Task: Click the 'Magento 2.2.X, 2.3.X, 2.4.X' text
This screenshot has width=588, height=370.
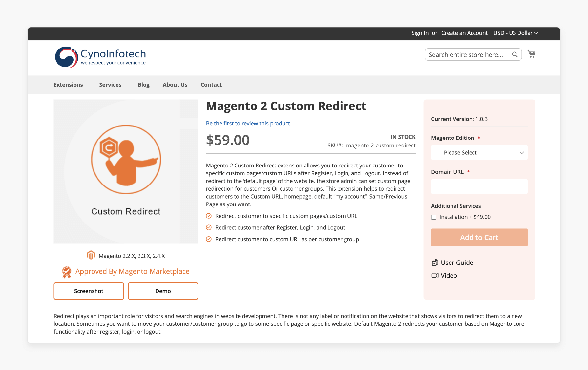Action: coord(132,256)
